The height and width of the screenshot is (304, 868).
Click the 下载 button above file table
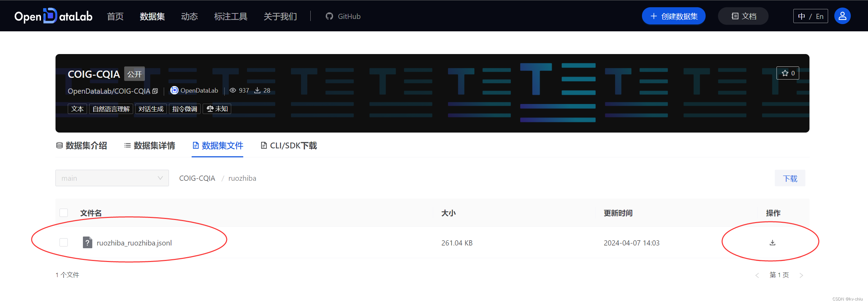(x=790, y=178)
